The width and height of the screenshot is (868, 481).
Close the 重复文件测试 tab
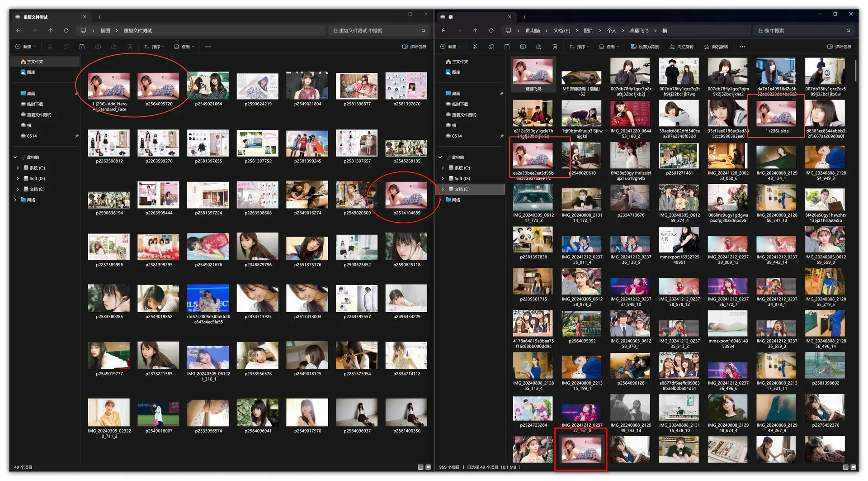pyautogui.click(x=85, y=17)
